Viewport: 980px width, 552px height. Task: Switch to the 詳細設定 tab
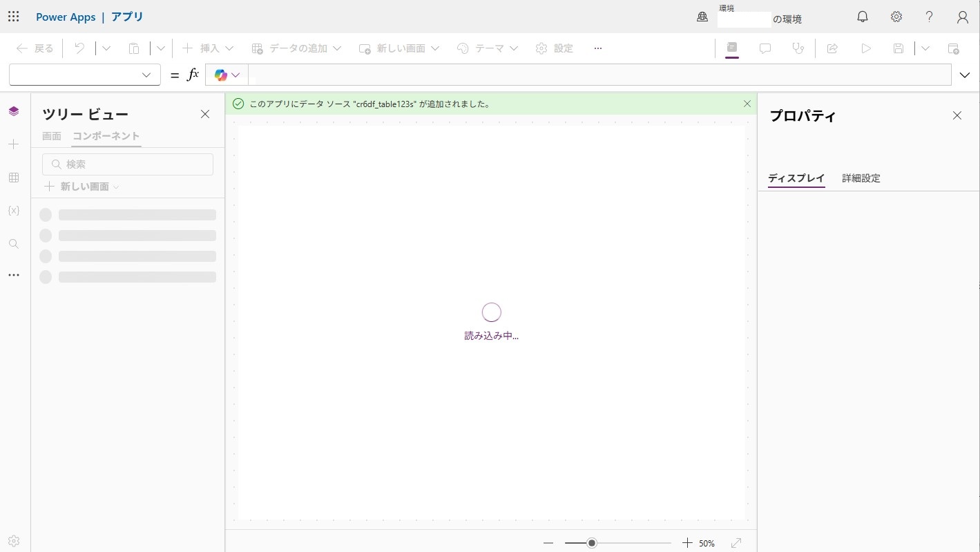pos(861,178)
